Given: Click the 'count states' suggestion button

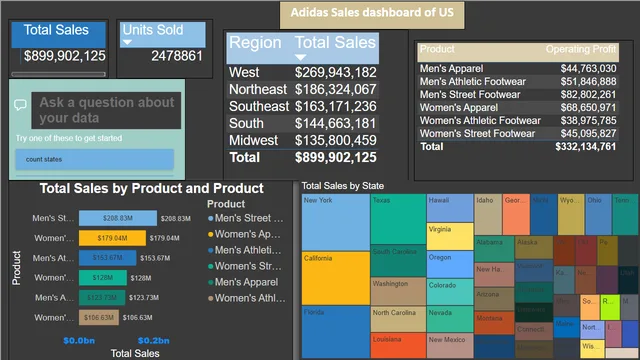Looking at the screenshot, I should click(x=95, y=159).
